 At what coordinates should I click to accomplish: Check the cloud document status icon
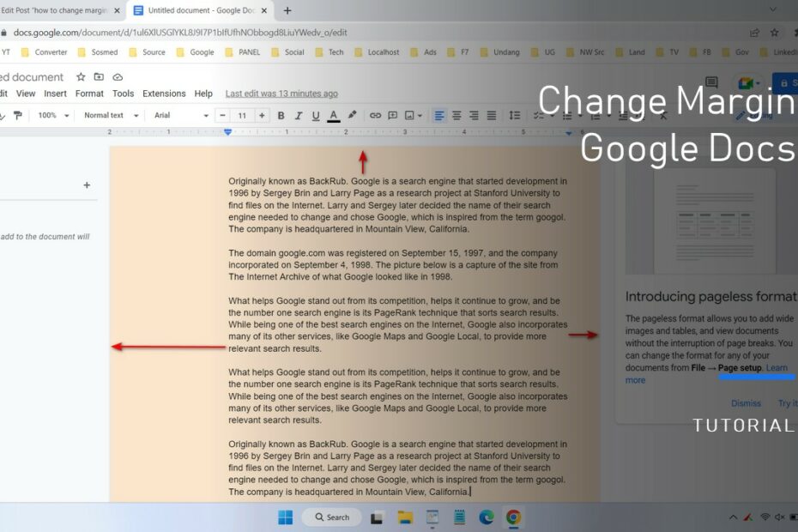coord(118,77)
